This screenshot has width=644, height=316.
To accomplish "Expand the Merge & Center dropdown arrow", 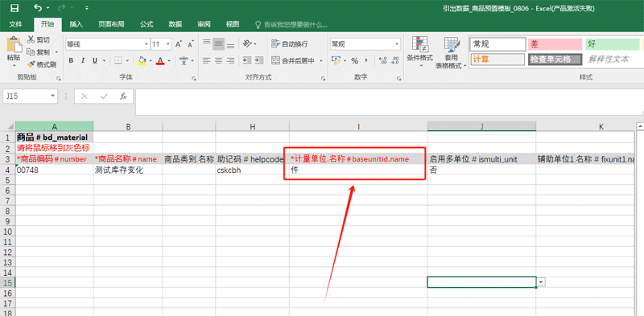I will tap(320, 61).
